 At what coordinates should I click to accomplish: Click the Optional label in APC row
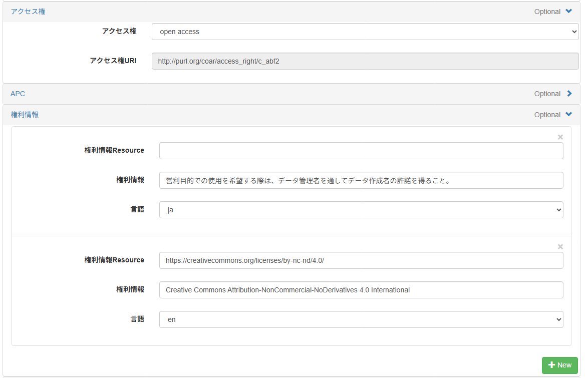tap(547, 94)
